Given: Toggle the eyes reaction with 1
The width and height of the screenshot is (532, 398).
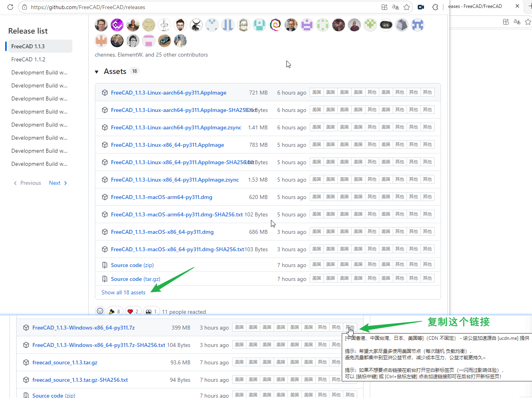Looking at the screenshot, I should click(x=151, y=311).
